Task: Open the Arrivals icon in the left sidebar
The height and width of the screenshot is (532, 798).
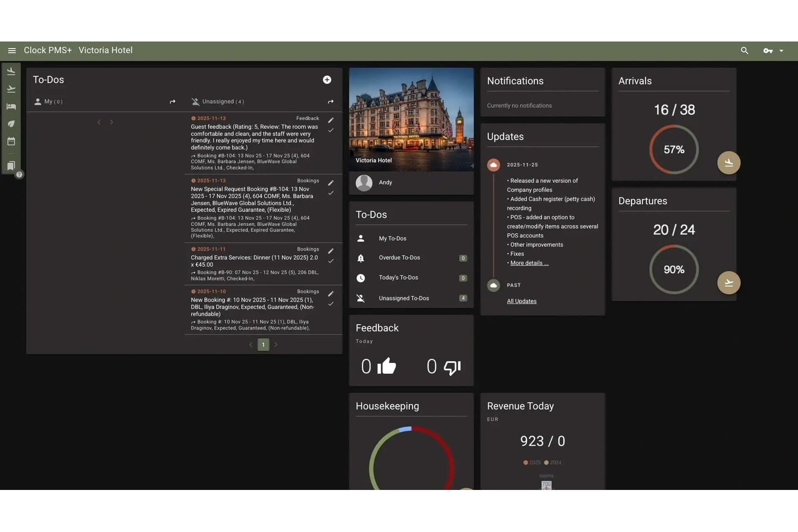Action: point(11,71)
